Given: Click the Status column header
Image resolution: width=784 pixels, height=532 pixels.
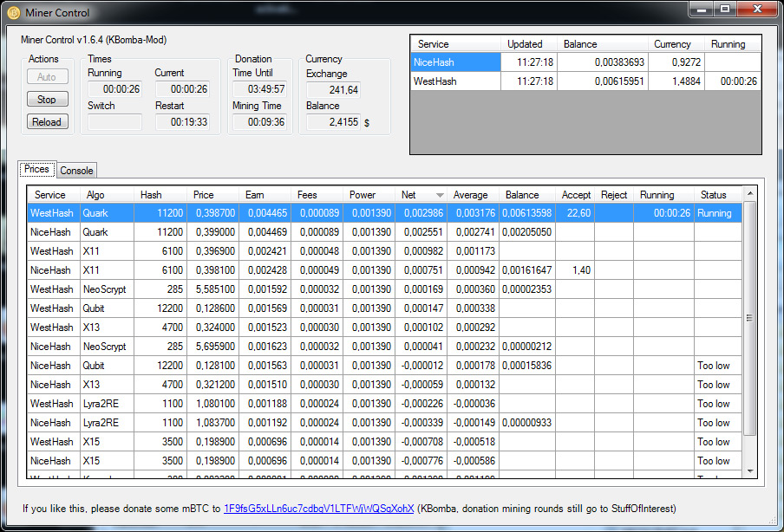Looking at the screenshot, I should pos(718,195).
